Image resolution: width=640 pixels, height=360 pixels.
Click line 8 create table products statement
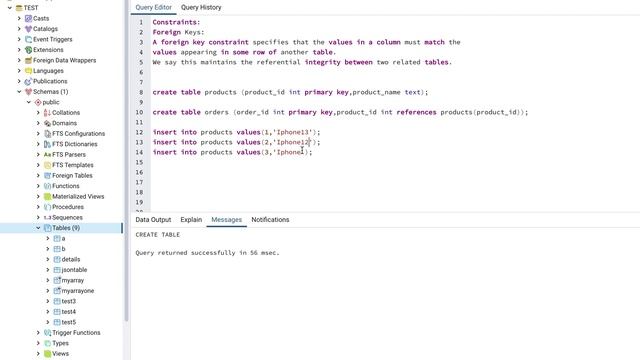290,92
